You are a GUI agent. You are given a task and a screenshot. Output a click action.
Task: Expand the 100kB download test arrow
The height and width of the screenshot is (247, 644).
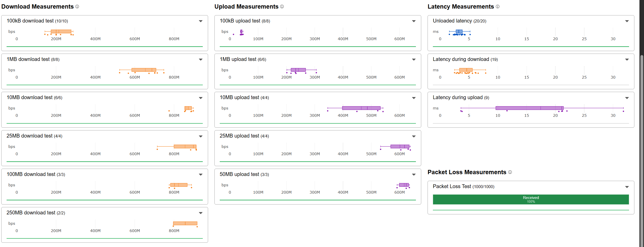(x=201, y=21)
